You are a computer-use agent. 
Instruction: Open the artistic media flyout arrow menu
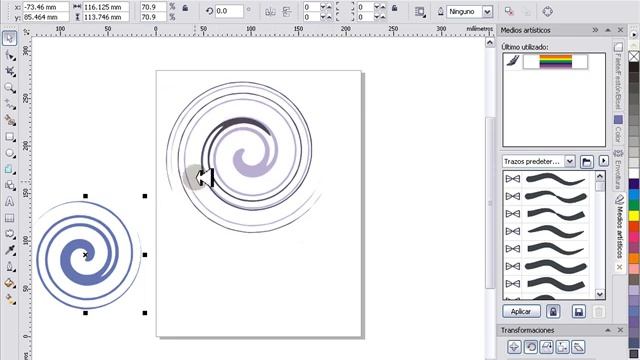603,161
